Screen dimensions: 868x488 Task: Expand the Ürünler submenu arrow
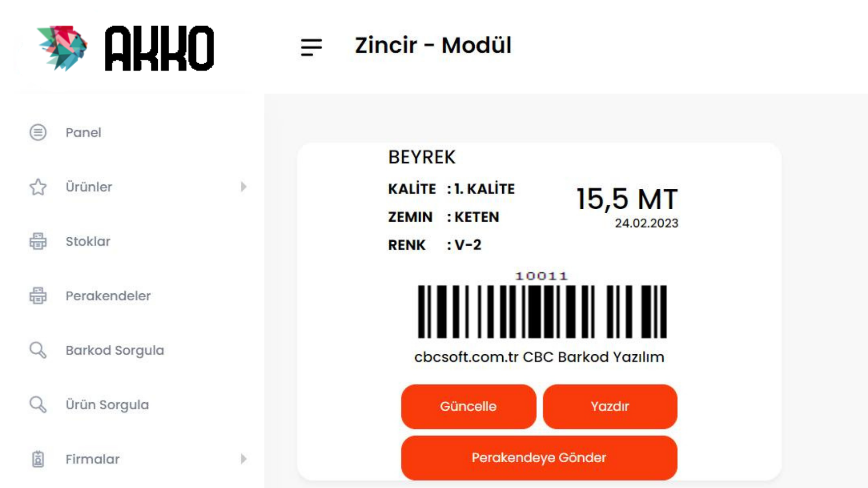(x=244, y=187)
